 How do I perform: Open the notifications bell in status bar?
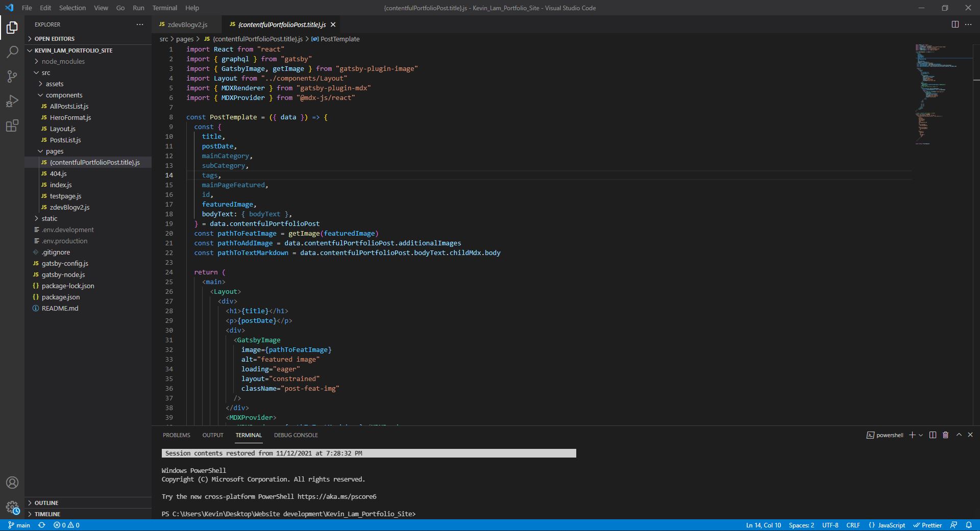968,525
